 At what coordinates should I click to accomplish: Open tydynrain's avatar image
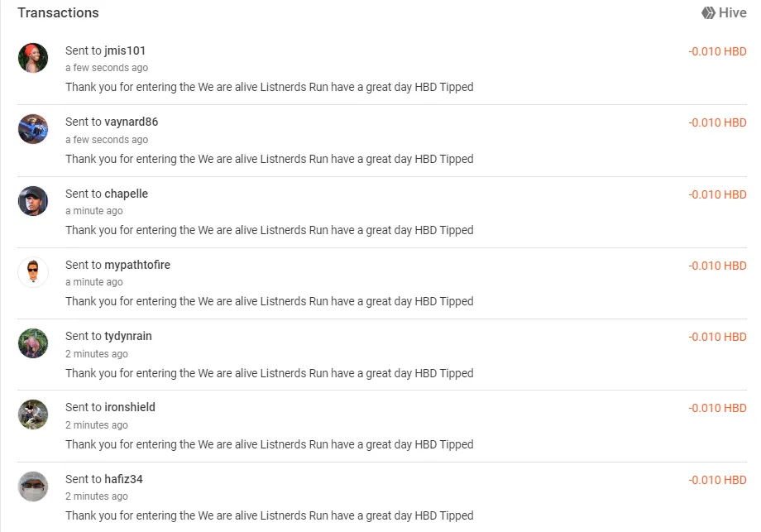33,343
